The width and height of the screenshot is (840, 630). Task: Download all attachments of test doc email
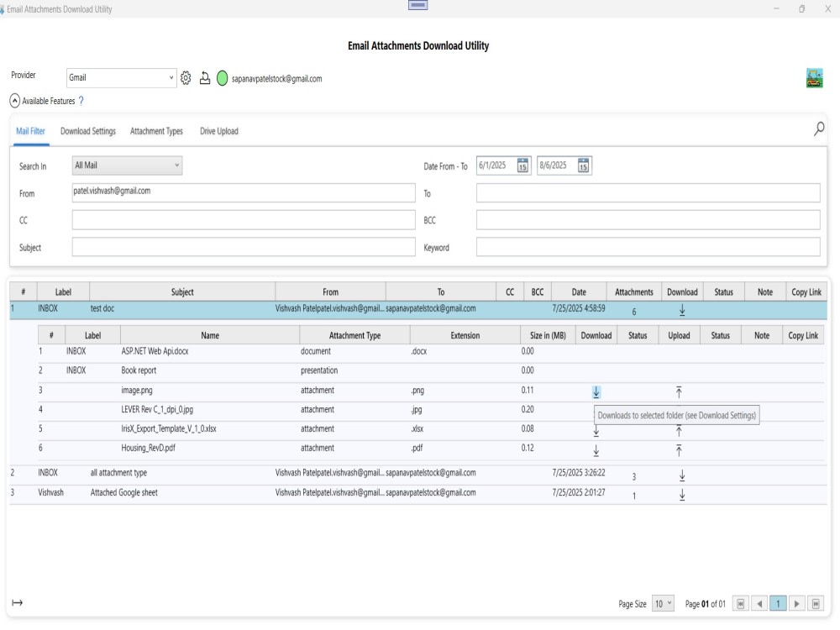tap(682, 310)
